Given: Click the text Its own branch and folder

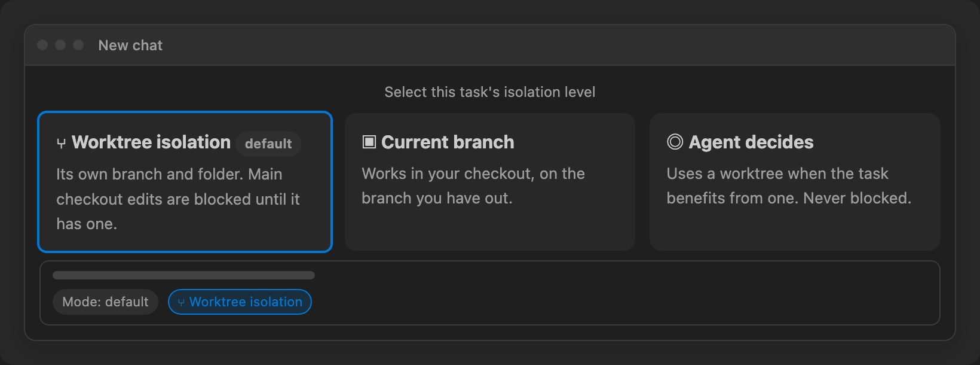Looking at the screenshot, I should (x=151, y=174).
